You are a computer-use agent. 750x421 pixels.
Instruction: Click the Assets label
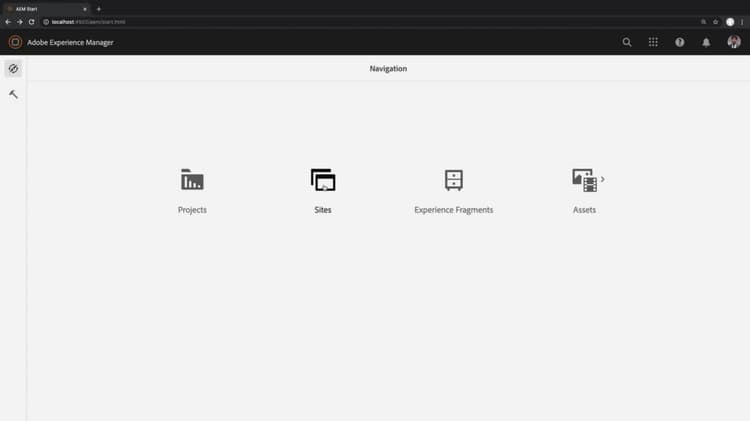(585, 210)
